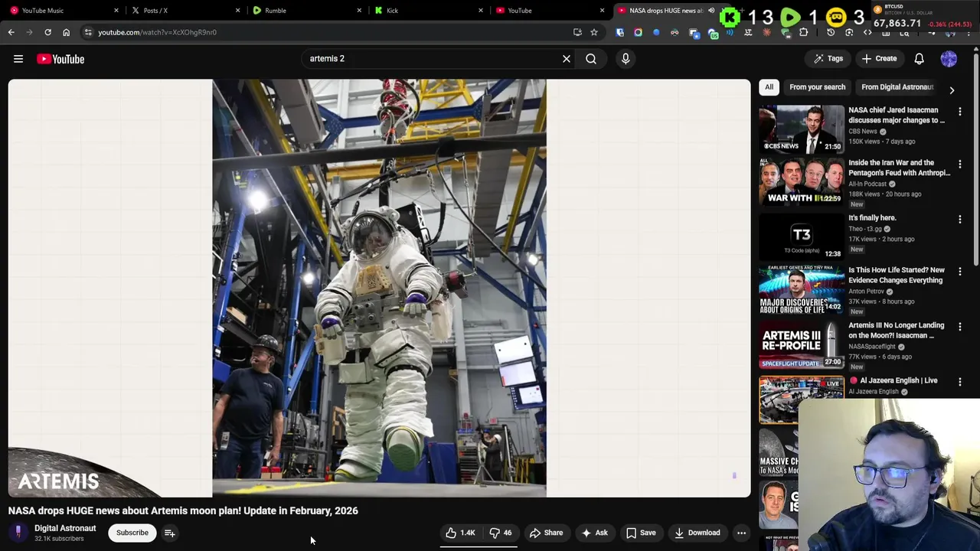980x551 pixels.
Task: Close the YouTube Music tab
Action: pos(116,11)
